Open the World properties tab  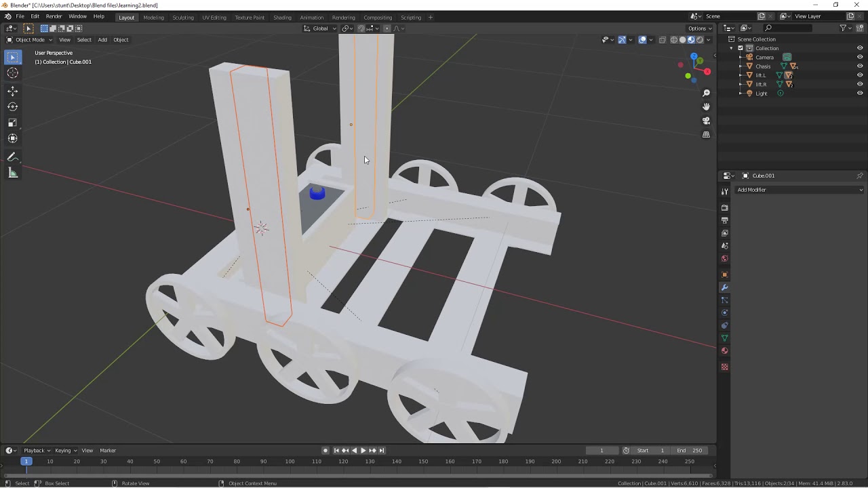pos(724,258)
